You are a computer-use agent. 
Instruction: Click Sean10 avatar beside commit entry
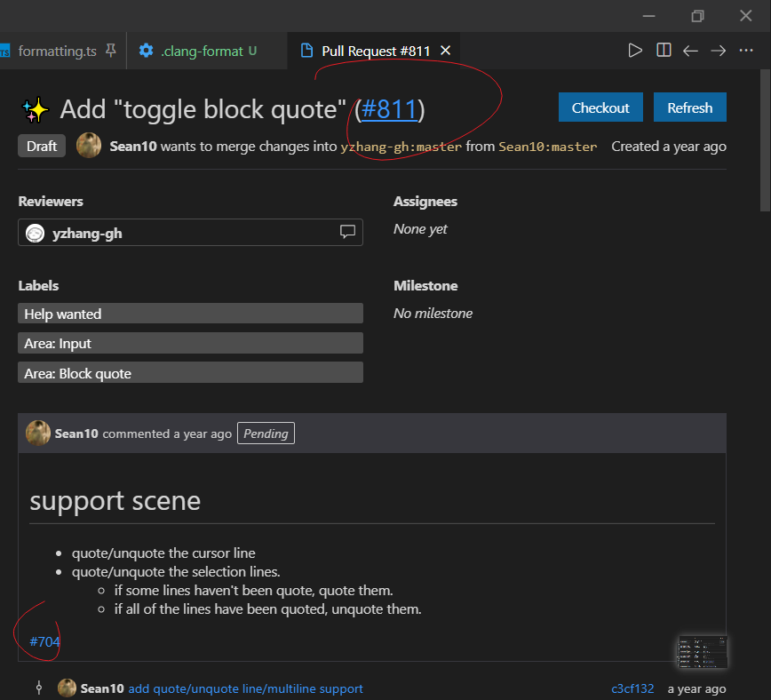tap(67, 688)
